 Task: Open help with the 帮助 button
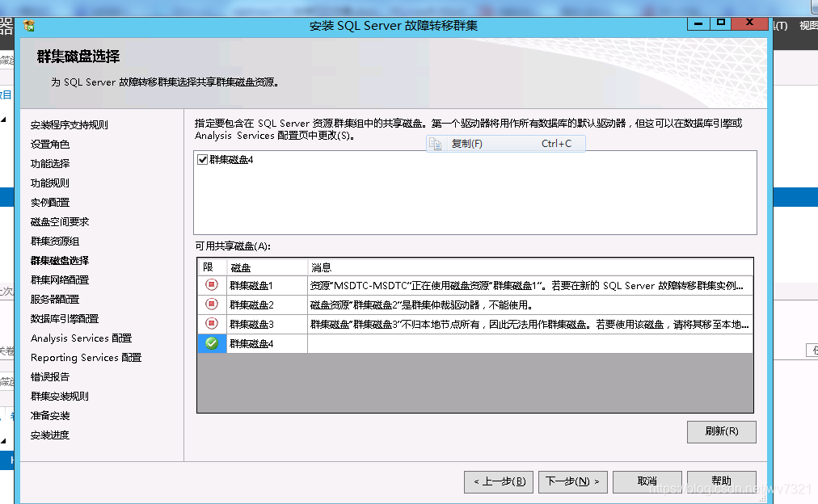(721, 481)
